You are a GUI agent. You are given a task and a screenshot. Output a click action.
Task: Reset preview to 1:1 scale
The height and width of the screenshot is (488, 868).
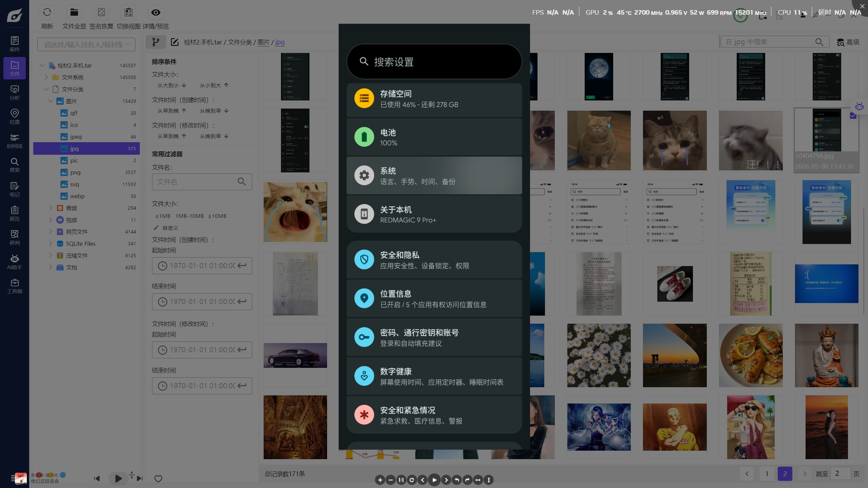[x=401, y=480]
